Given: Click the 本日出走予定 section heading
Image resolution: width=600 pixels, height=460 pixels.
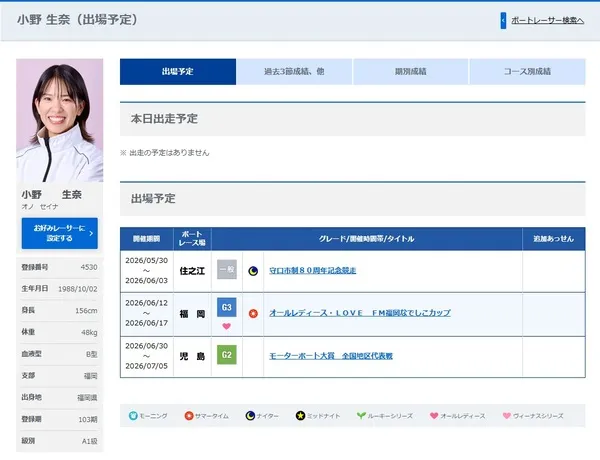Looking at the screenshot, I should (164, 119).
